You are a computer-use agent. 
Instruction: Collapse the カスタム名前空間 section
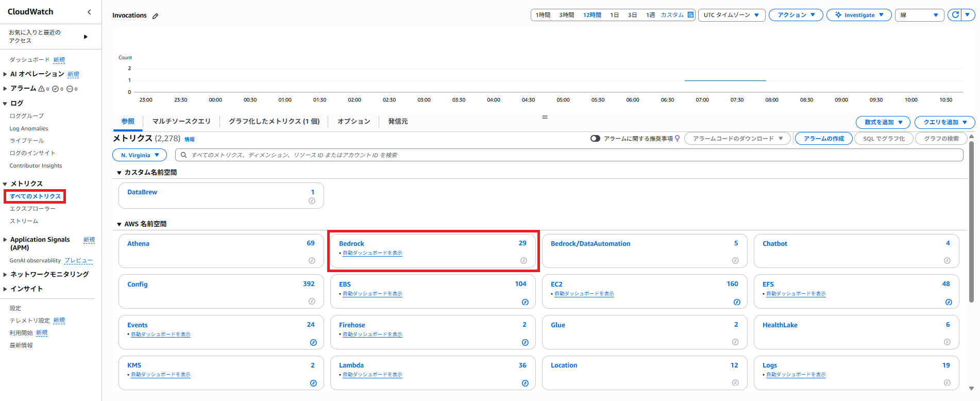click(x=119, y=173)
